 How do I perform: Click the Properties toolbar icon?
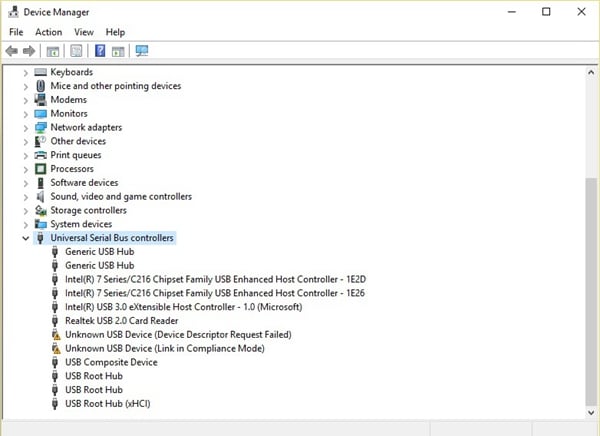tap(76, 51)
